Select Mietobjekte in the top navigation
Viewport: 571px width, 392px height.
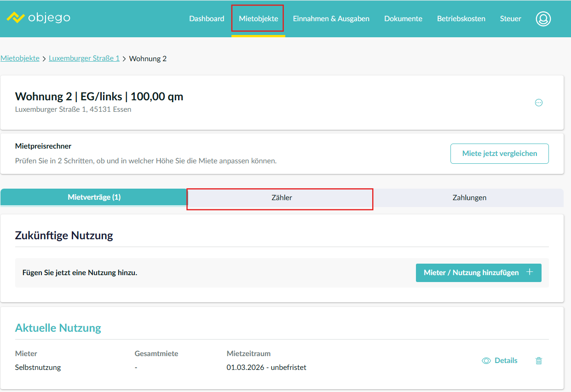point(258,19)
